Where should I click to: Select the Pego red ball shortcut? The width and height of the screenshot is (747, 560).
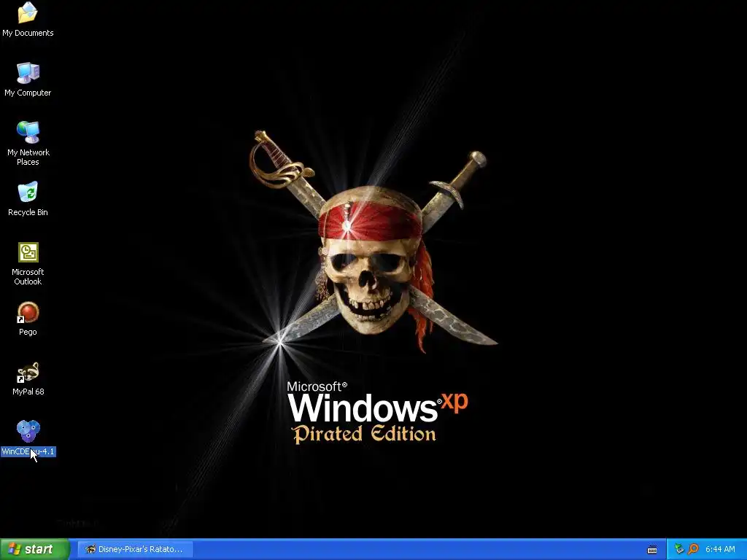28,312
